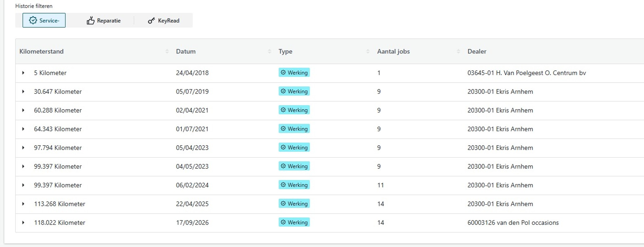Click Ekris Arnhem dealer in 05/07/2019 row
Image resolution: width=644 pixels, height=247 pixels.
(500, 92)
